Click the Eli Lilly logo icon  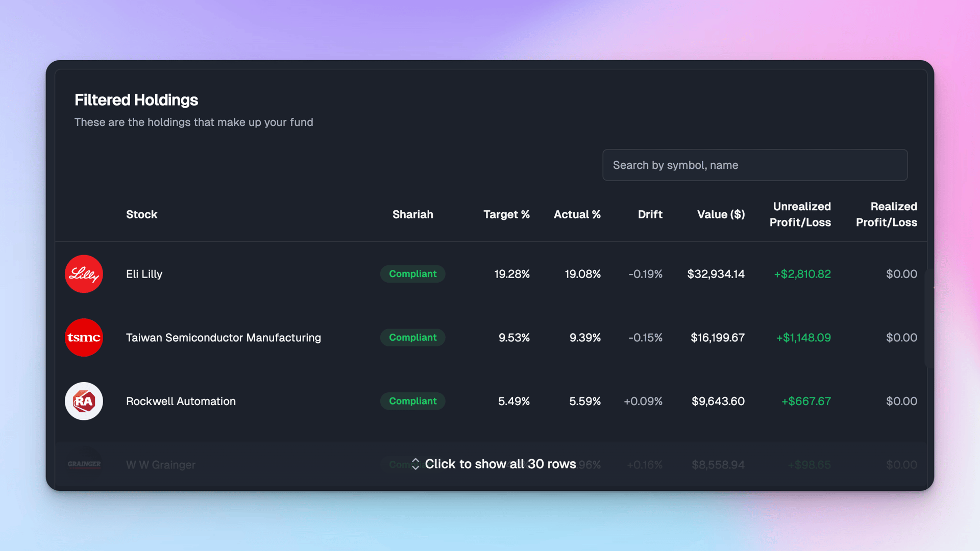click(x=84, y=274)
